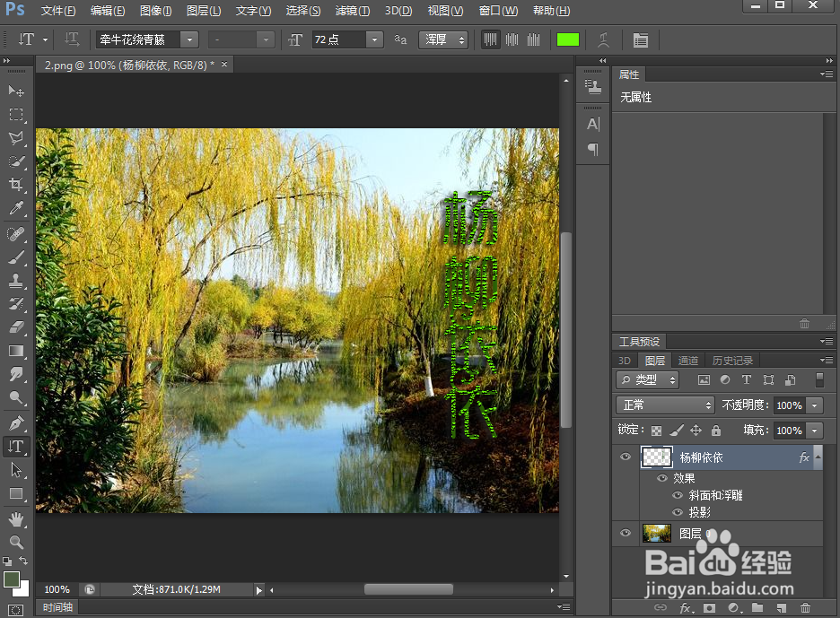This screenshot has width=840, height=618.
Task: Toggle character and paragraph panels button
Action: [640, 40]
